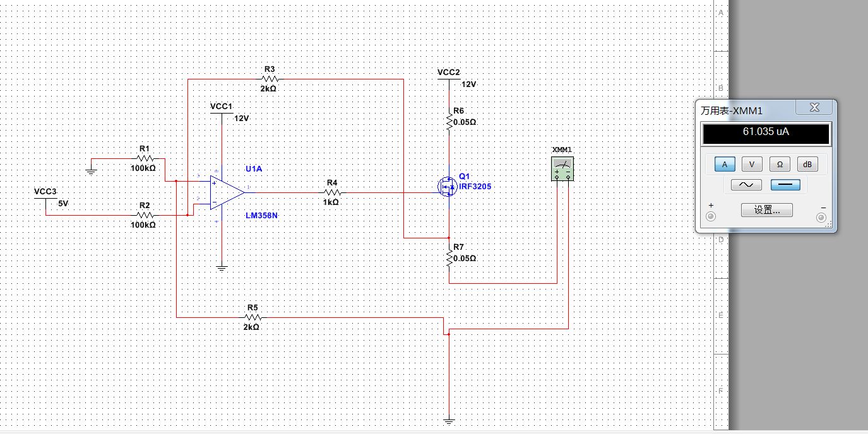
Task: Set multimeter to AC sine wave signal
Action: (746, 185)
